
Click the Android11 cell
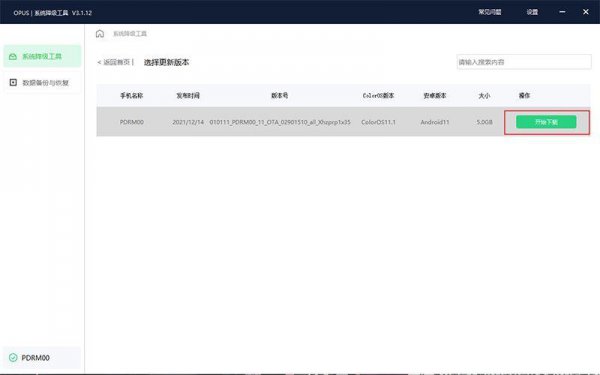[435, 122]
